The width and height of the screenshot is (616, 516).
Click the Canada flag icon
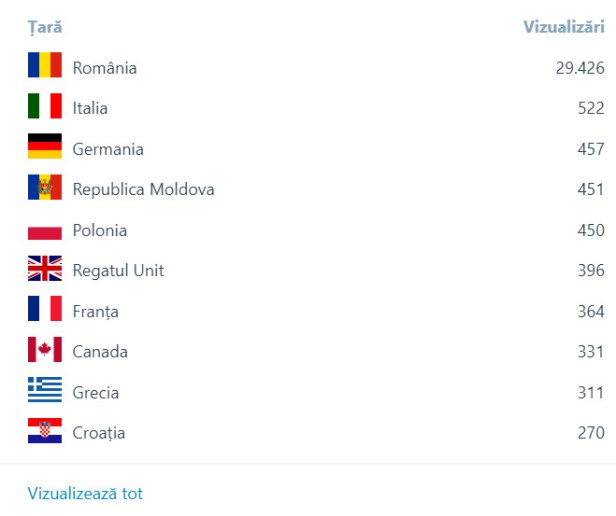[45, 351]
